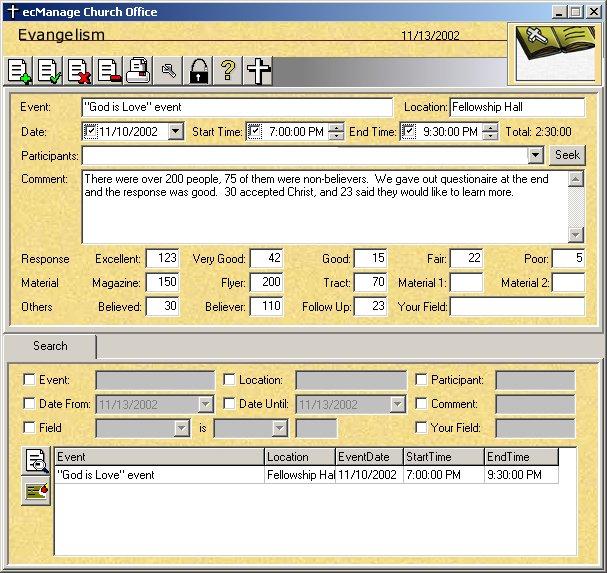Open help via question mark icon
This screenshot has width=607, height=573.
228,71
